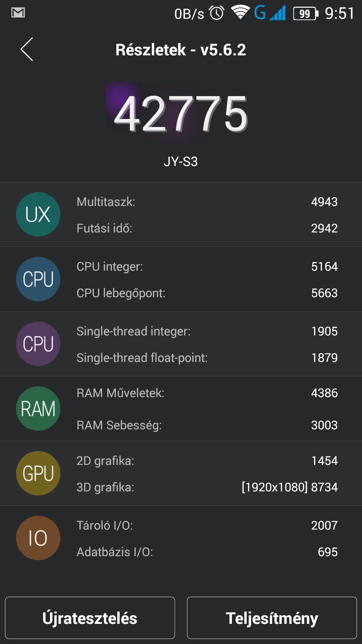Image resolution: width=362 pixels, height=644 pixels.
Task: Tap the alarm clock status icon
Action: coord(217,13)
